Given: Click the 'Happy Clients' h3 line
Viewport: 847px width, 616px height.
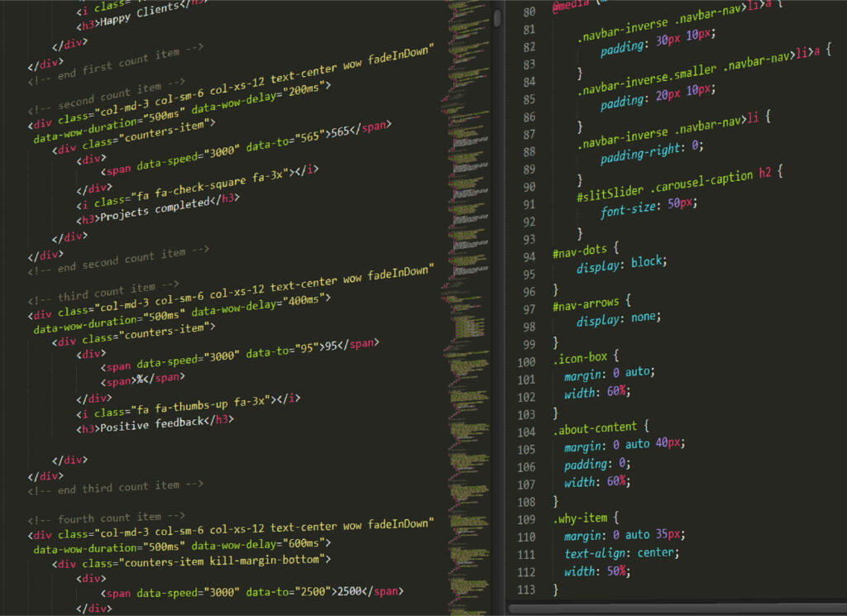Looking at the screenshot, I should point(141,15).
